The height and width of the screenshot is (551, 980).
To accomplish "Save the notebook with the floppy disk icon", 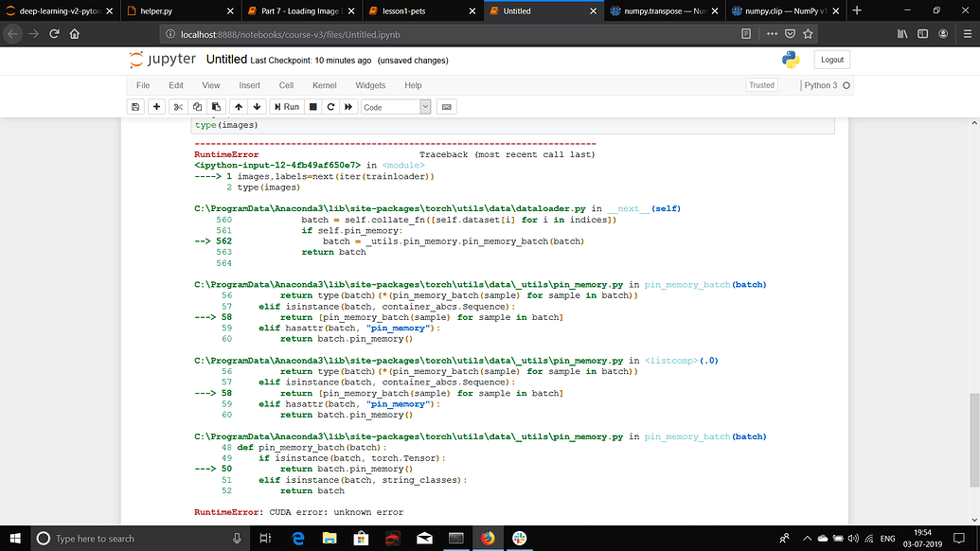I will pyautogui.click(x=135, y=107).
